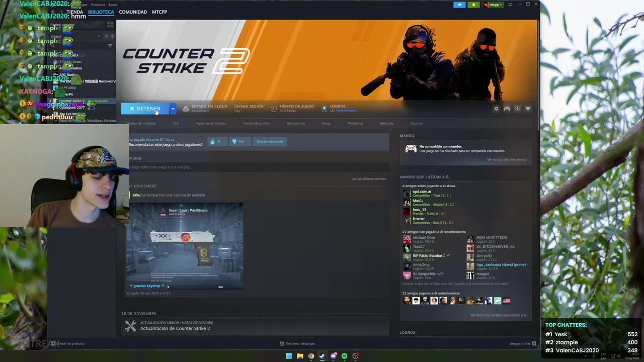Screen dimensions: 644x362
Task: Open RIP Pablo Escobar friend entry
Action: pos(427,258)
